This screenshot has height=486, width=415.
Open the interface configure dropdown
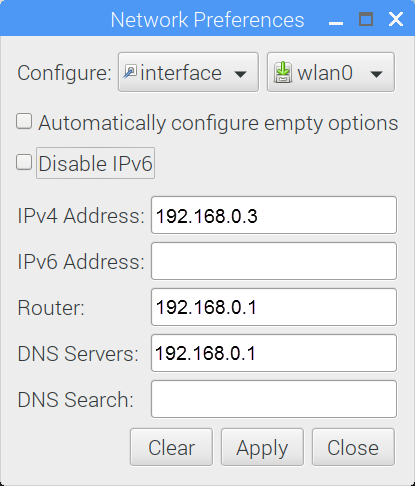coord(188,72)
